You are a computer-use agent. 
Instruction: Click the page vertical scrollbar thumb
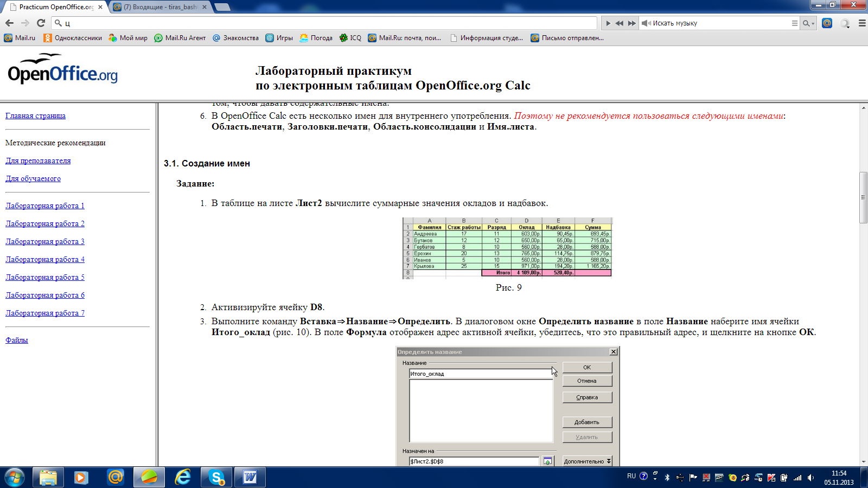(863, 197)
